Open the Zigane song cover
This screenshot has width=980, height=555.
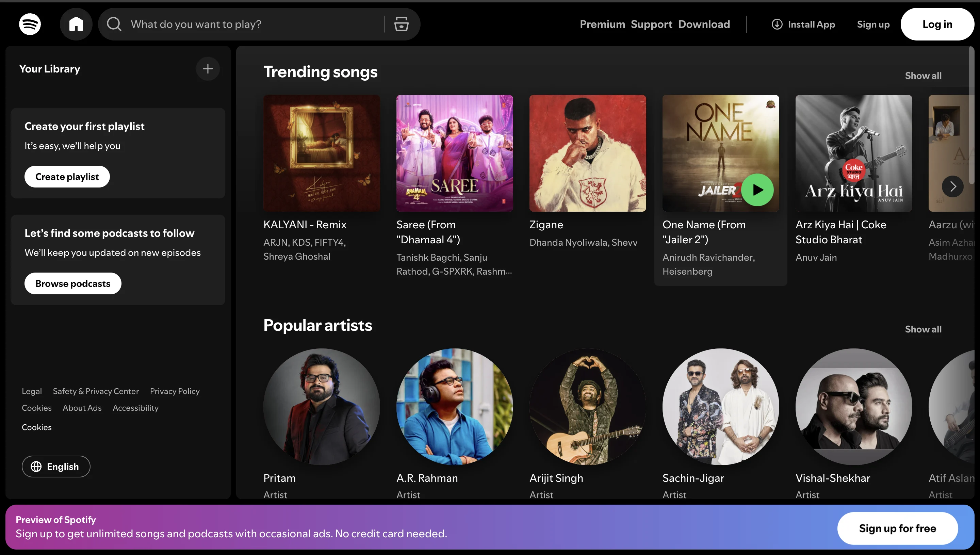(587, 153)
